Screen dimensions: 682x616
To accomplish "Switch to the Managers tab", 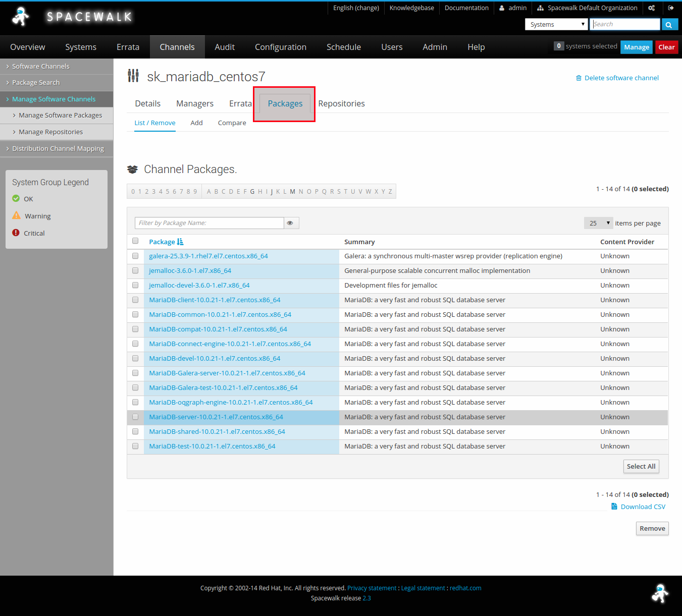I will 195,103.
